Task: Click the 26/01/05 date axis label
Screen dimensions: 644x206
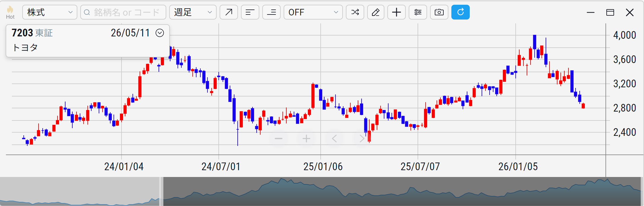Action: (518, 167)
